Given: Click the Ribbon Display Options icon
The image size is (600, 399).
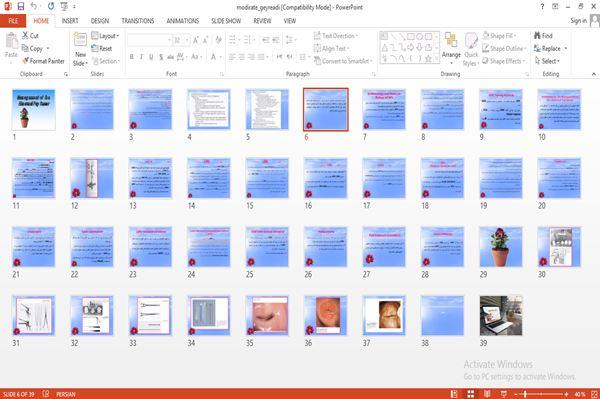Looking at the screenshot, I should coord(555,7).
